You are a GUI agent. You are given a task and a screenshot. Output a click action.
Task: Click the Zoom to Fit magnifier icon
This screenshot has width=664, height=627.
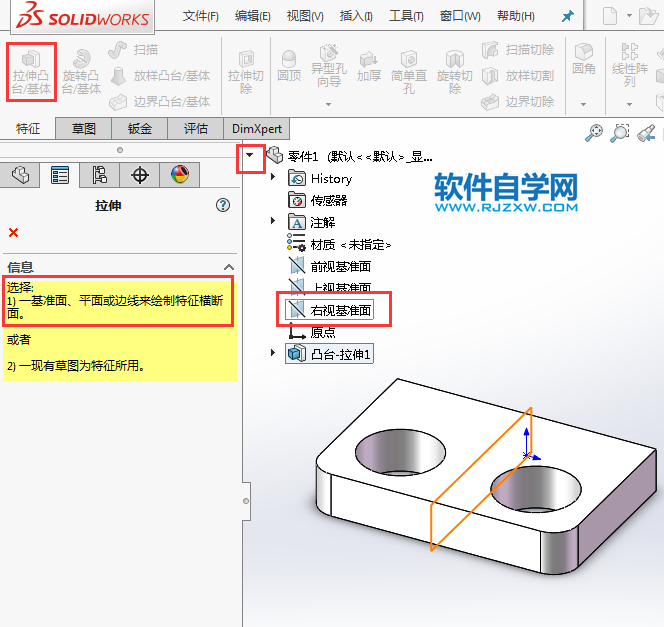click(x=594, y=133)
